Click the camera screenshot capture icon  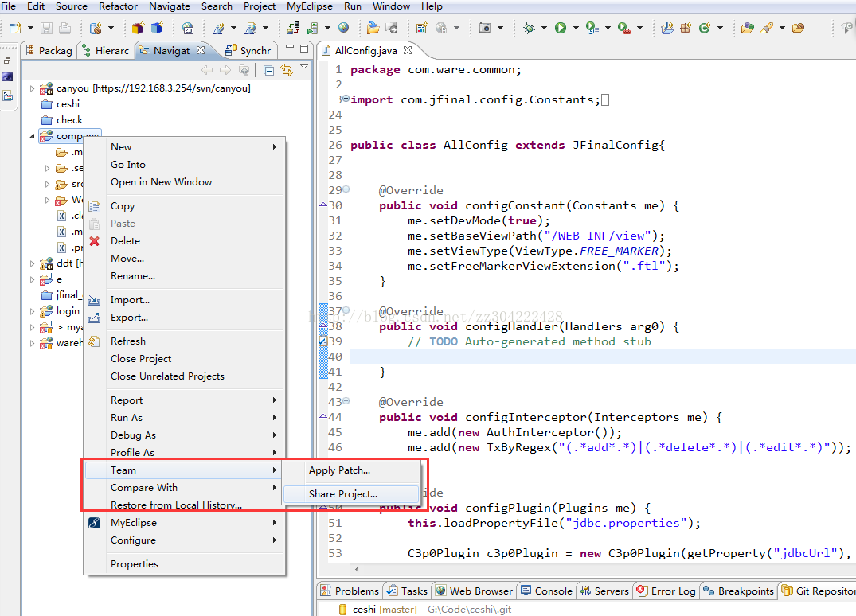[485, 27]
